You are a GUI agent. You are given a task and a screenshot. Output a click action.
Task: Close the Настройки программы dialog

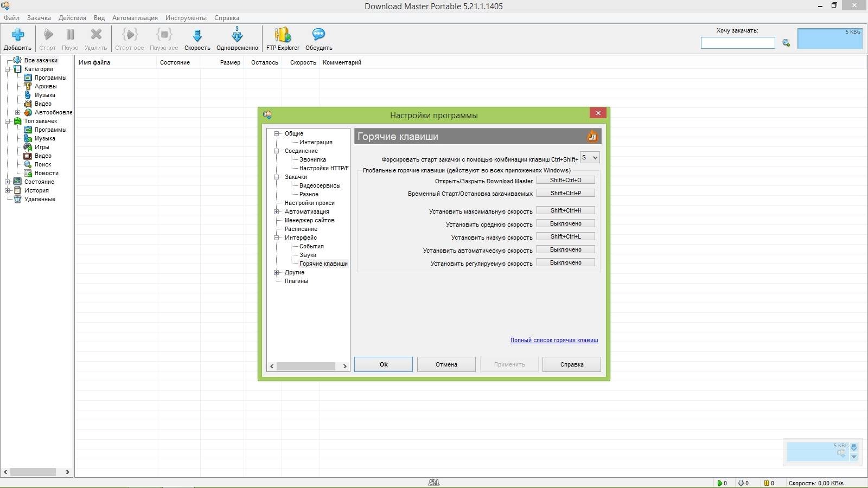coord(598,113)
